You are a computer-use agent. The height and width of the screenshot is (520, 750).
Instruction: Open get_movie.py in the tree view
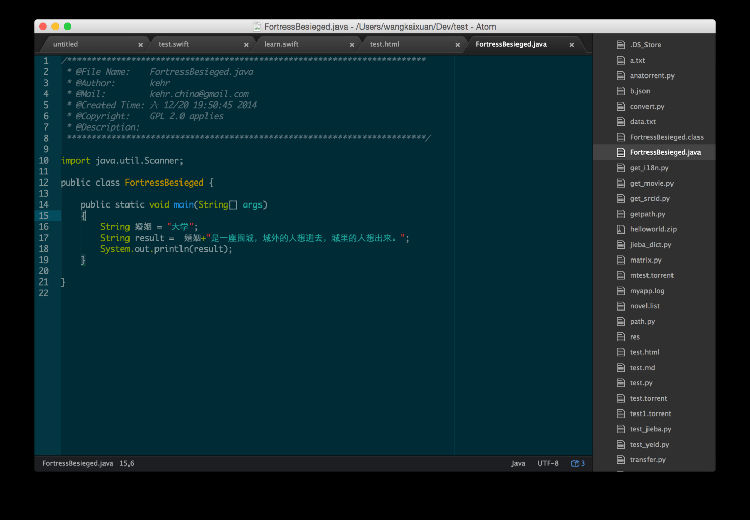651,183
